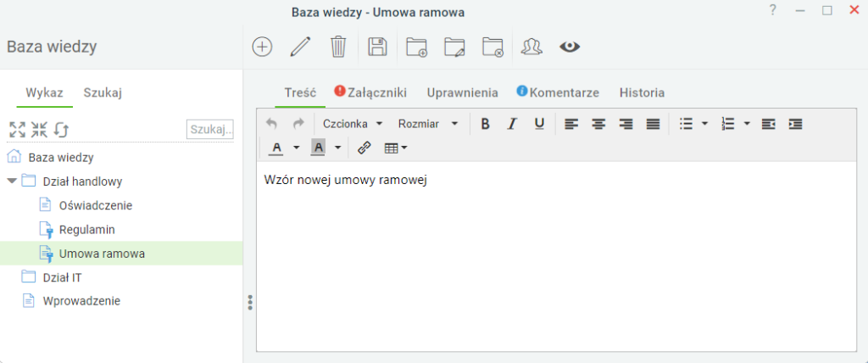868x363 pixels.
Task: Justify the text alignment
Action: tap(654, 124)
